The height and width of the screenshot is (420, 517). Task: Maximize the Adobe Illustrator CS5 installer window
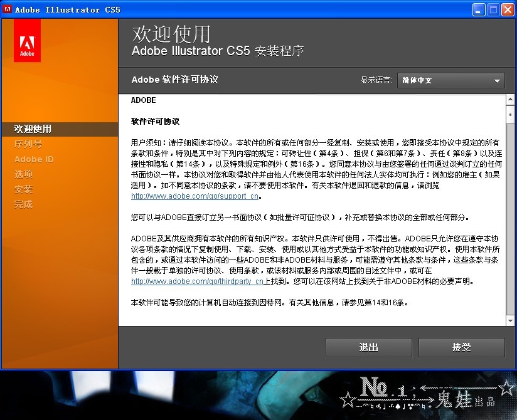coord(493,9)
